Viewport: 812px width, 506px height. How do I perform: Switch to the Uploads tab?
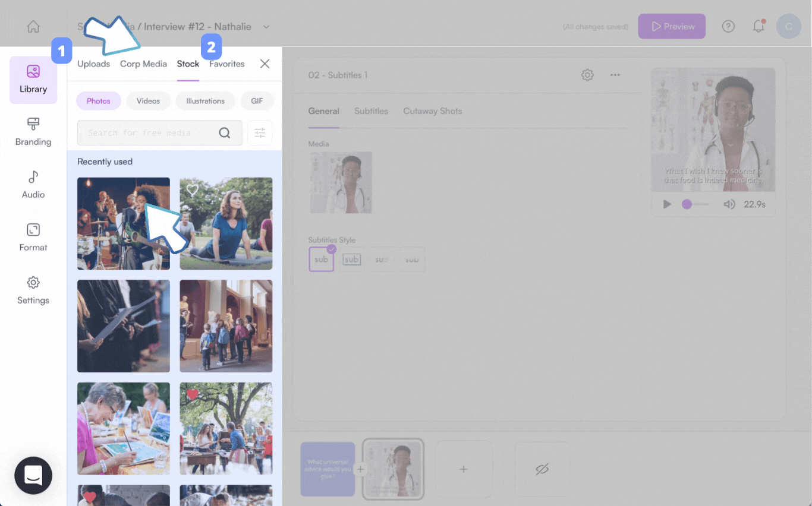point(94,64)
